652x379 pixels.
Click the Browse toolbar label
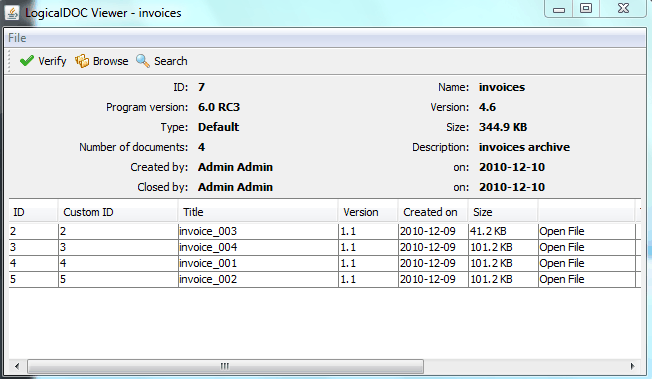[x=111, y=61]
